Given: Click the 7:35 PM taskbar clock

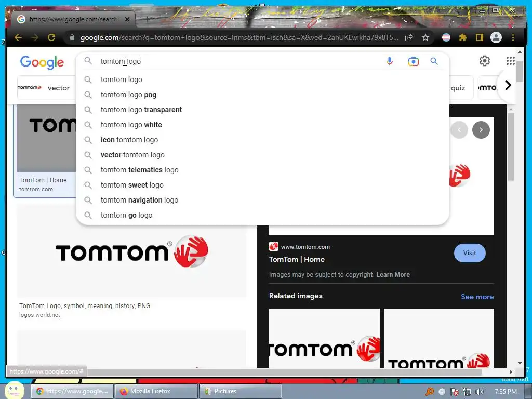Looking at the screenshot, I should click(x=506, y=392).
